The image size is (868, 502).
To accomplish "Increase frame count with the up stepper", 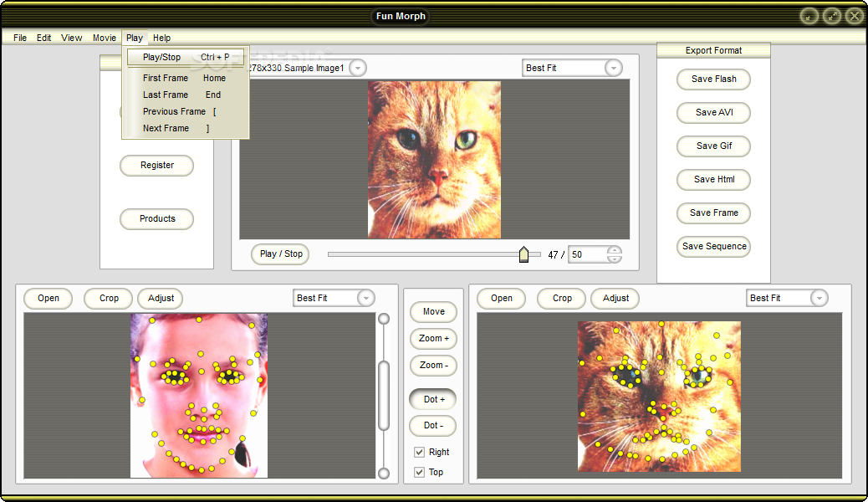I will click(x=614, y=250).
